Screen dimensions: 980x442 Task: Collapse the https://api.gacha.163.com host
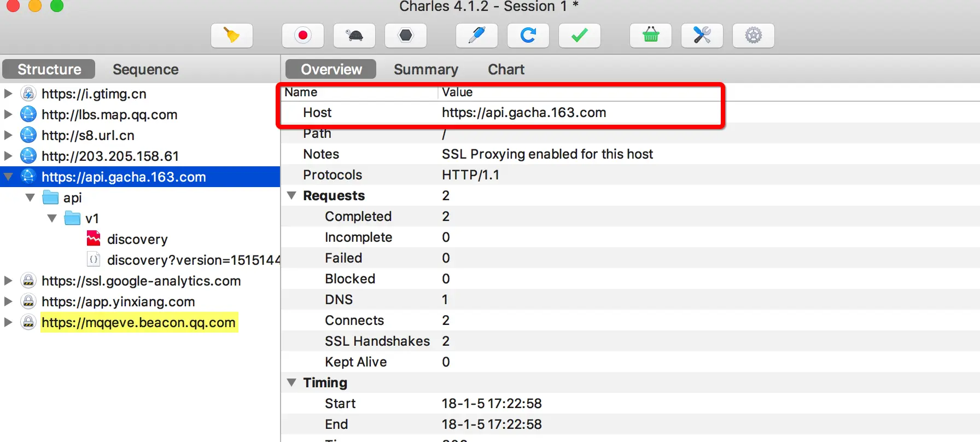pos(8,177)
